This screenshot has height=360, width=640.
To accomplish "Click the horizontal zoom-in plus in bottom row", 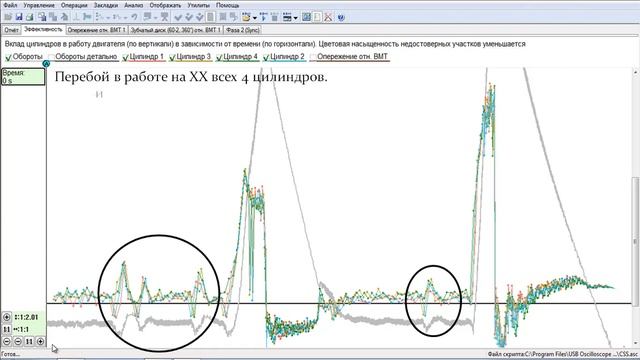I will (40, 341).
